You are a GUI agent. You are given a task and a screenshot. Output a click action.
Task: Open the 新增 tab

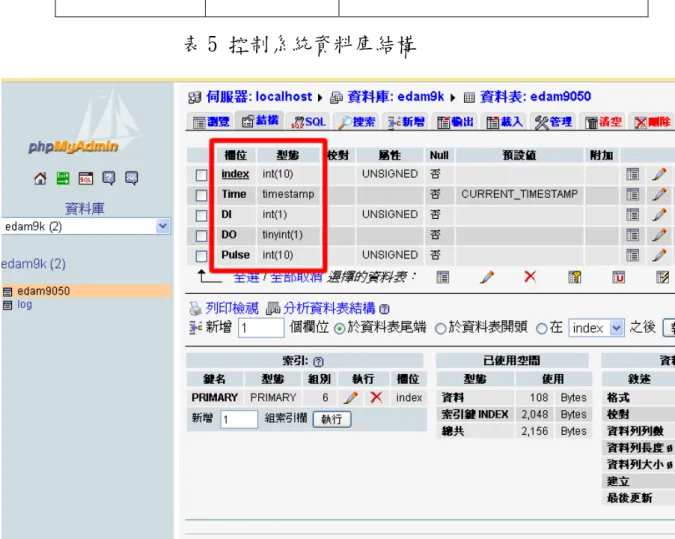tap(406, 122)
